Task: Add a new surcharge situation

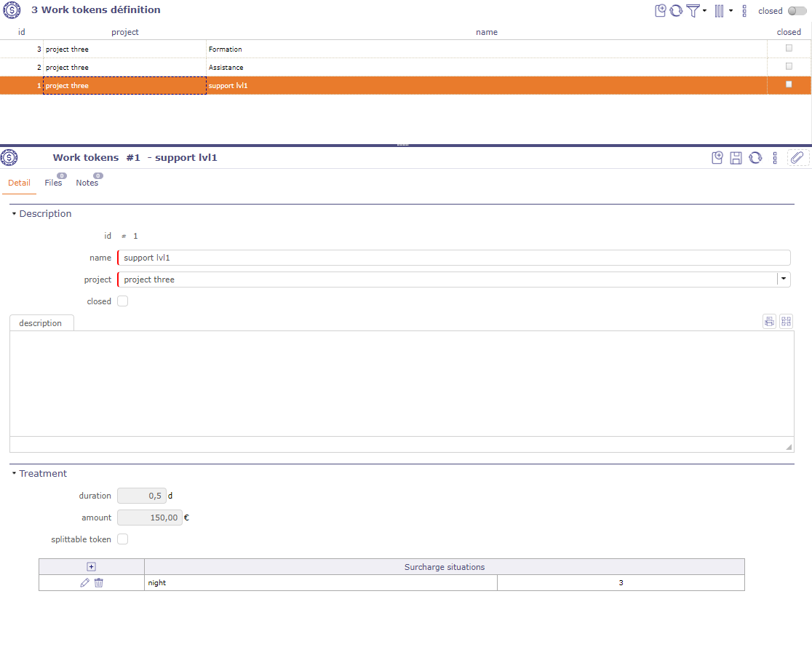Action: pos(91,567)
